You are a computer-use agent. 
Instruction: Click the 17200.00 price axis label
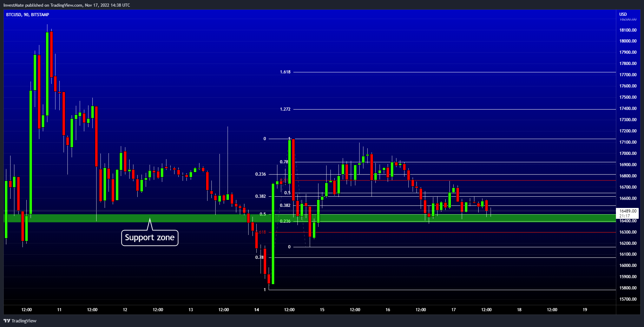click(x=628, y=131)
